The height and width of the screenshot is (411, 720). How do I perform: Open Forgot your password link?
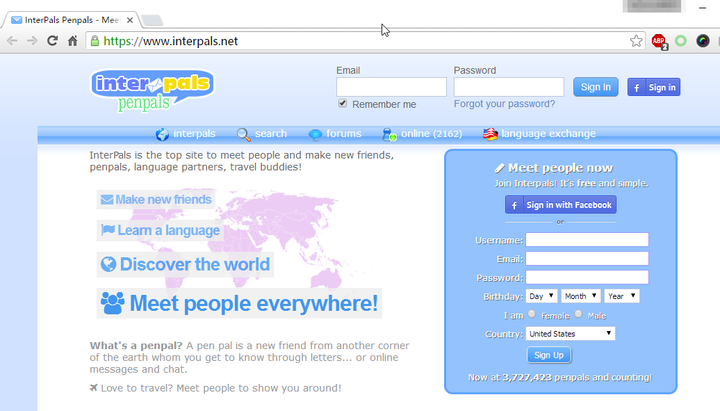coord(504,104)
